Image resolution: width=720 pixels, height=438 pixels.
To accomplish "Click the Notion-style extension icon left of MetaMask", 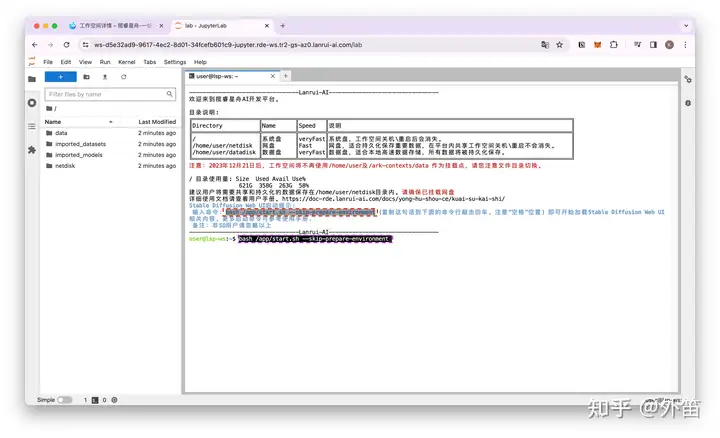I will click(x=581, y=45).
